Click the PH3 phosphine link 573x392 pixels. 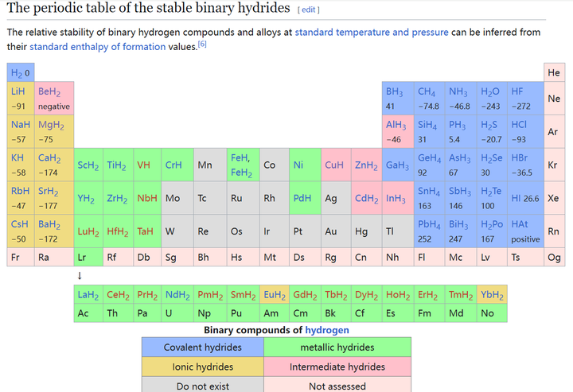(457, 125)
